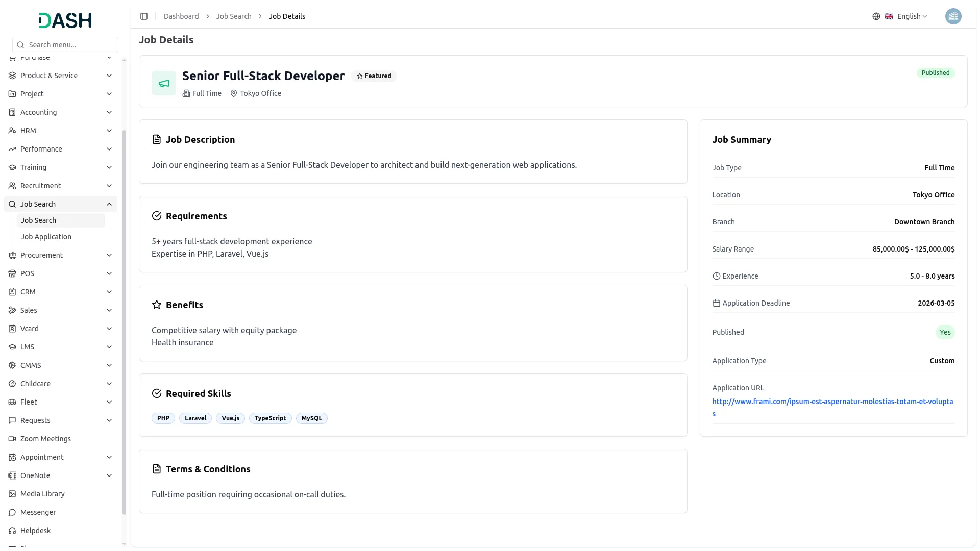
Task: Select the Job Search submenu item
Action: pyautogui.click(x=38, y=220)
